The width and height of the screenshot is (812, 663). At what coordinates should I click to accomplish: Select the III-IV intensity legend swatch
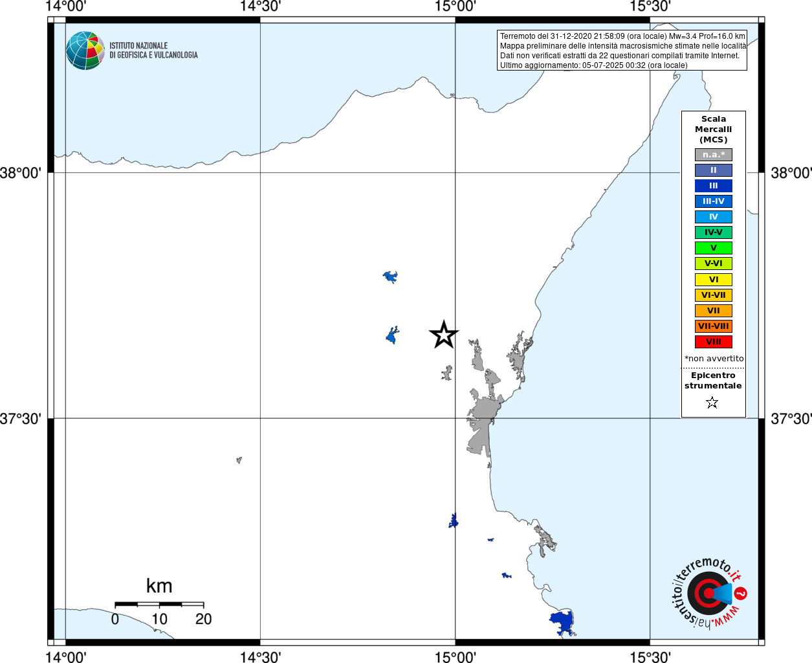tap(714, 201)
